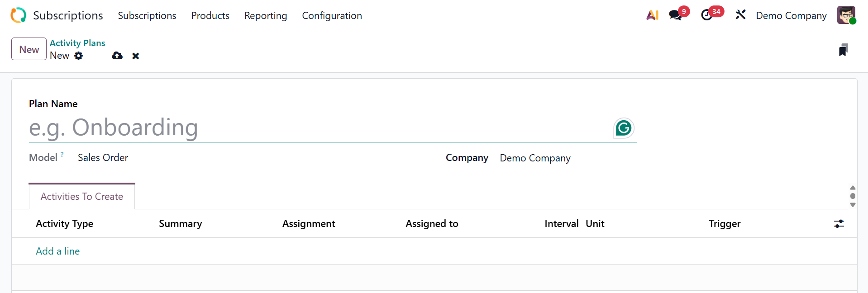Click the Grammarly icon in Plan Name

pos(624,128)
